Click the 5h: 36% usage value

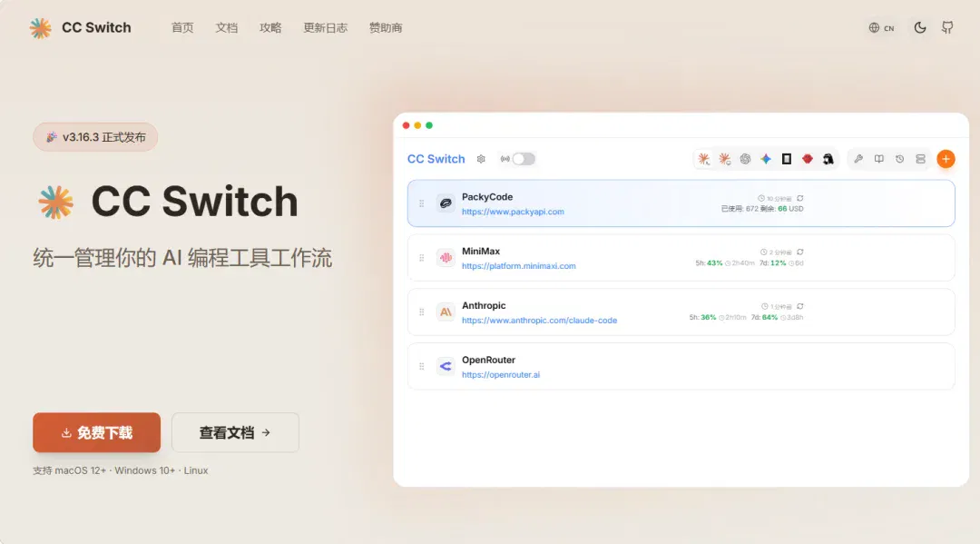pyautogui.click(x=702, y=318)
